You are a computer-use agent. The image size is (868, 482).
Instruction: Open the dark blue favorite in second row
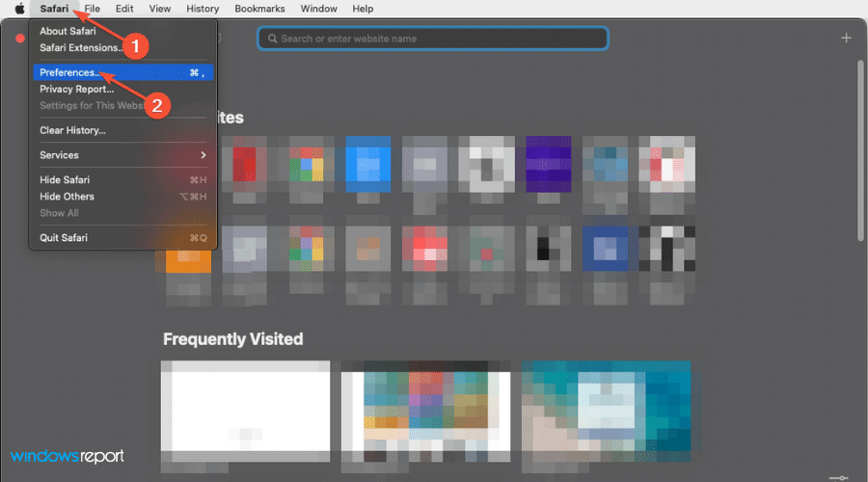click(605, 248)
